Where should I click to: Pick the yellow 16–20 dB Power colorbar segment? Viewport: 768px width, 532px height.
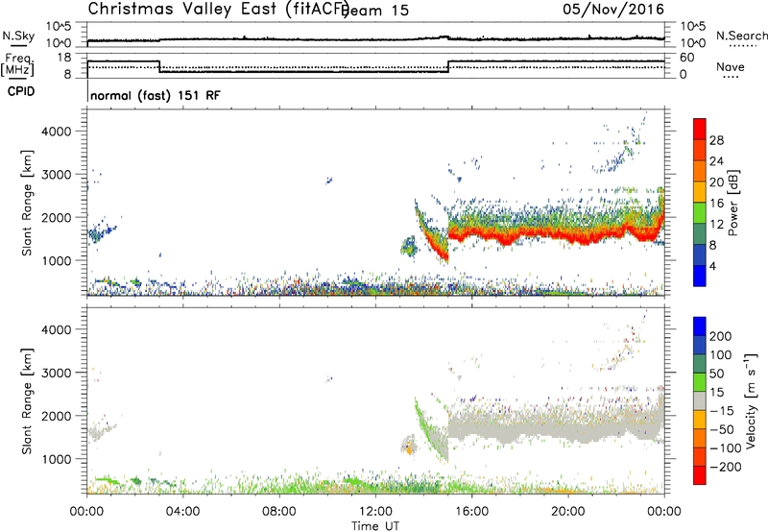700,191
